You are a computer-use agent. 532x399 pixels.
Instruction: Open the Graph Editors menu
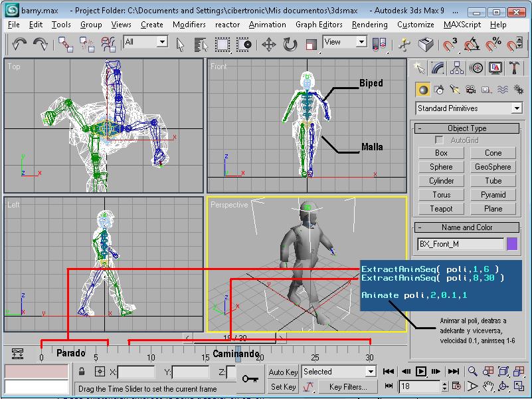click(319, 25)
